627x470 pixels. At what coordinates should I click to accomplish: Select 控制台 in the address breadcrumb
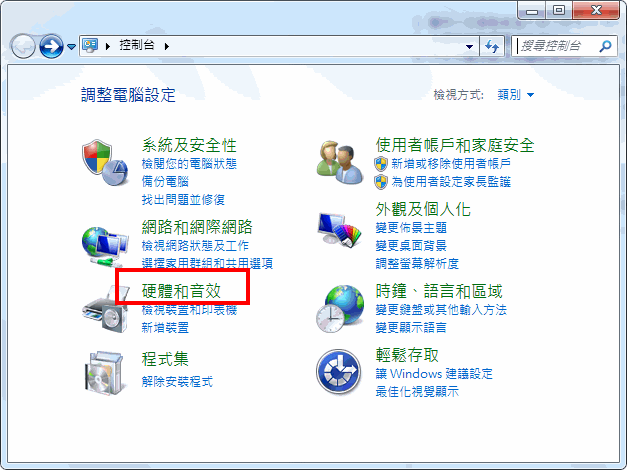click(137, 45)
